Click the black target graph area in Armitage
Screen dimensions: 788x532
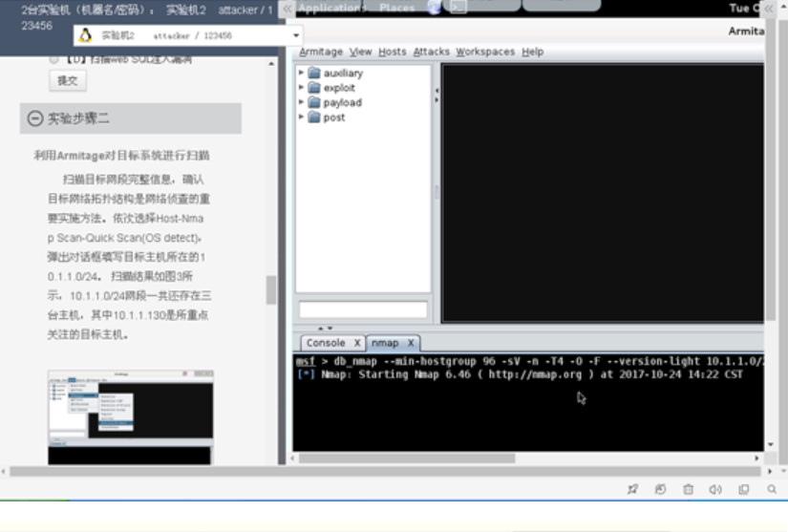[x=603, y=193]
